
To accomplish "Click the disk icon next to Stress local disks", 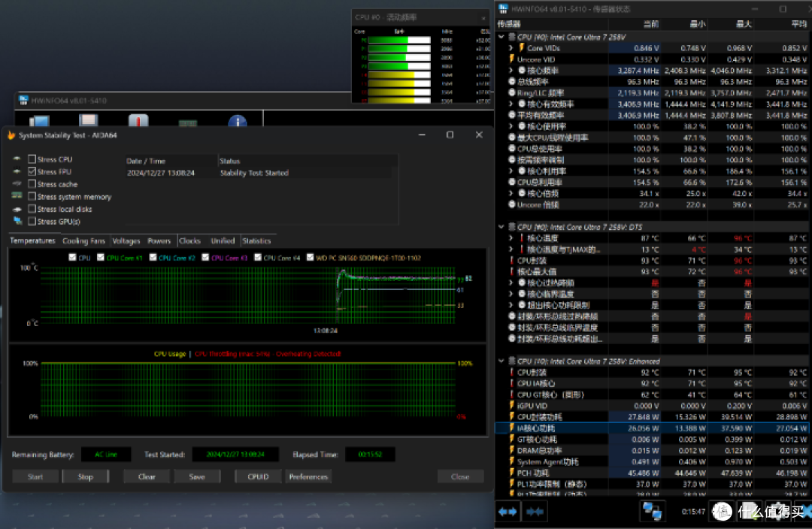I will [x=17, y=209].
